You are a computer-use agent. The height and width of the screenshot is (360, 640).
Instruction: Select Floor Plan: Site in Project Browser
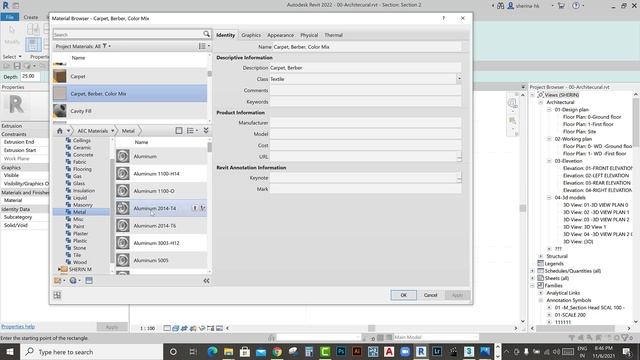click(579, 131)
